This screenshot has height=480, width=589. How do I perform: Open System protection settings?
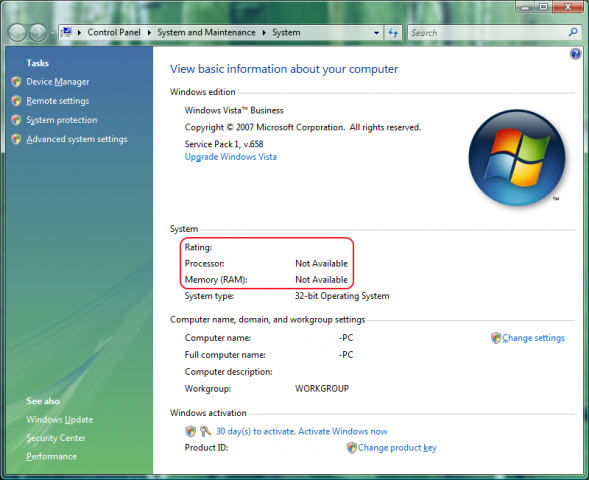coord(62,120)
